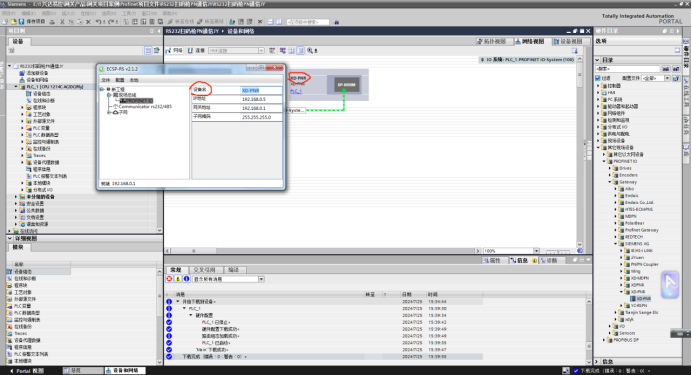
Task: Click the 网络 networking mode icon
Action: pos(174,51)
